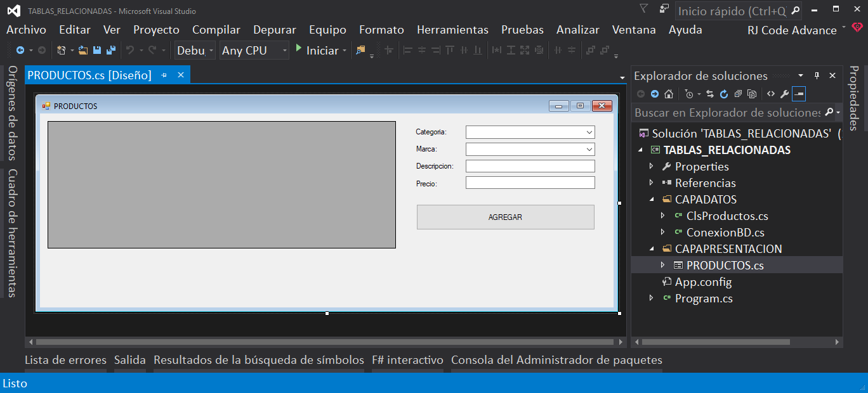The width and height of the screenshot is (868, 393).
Task: Collapse all nodes in Solution Explorer
Action: click(x=739, y=93)
